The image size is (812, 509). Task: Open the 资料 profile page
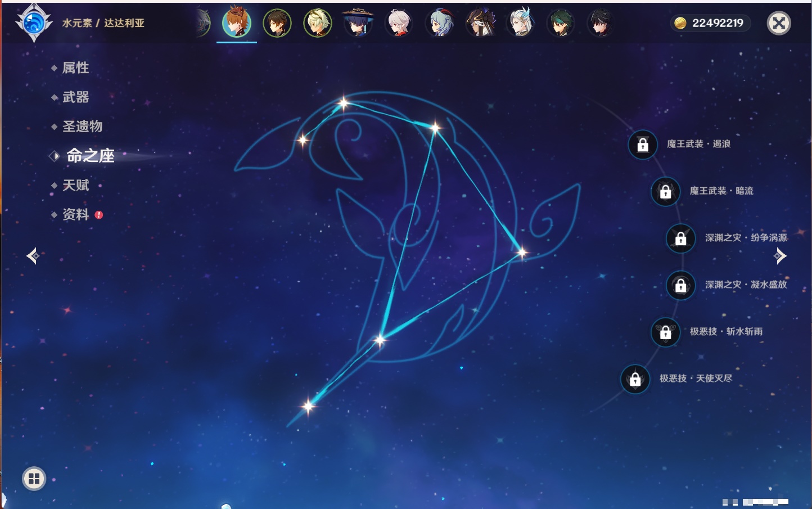pos(75,214)
